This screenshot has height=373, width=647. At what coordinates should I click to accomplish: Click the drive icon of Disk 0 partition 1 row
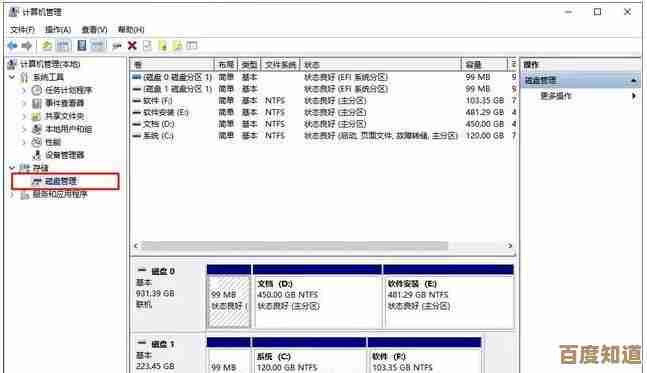(x=137, y=77)
